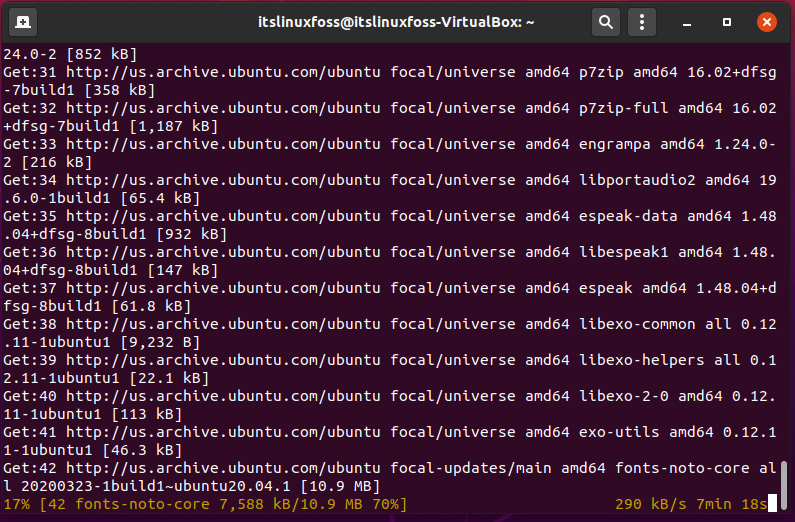Click the Get:31 p7zip line
Viewport: 795px width, 522px height.
389,81
